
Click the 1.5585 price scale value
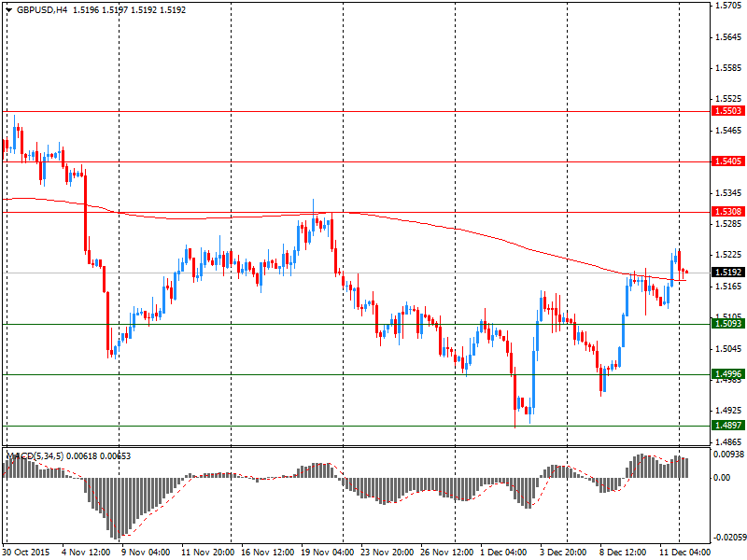728,68
